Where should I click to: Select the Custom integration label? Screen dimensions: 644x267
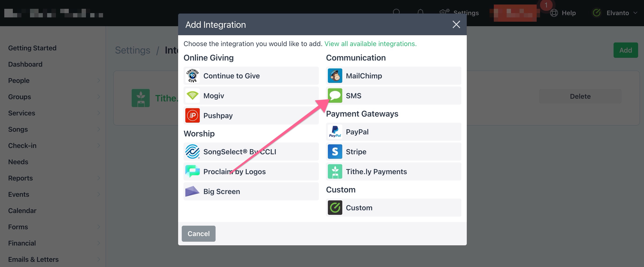coord(359,208)
